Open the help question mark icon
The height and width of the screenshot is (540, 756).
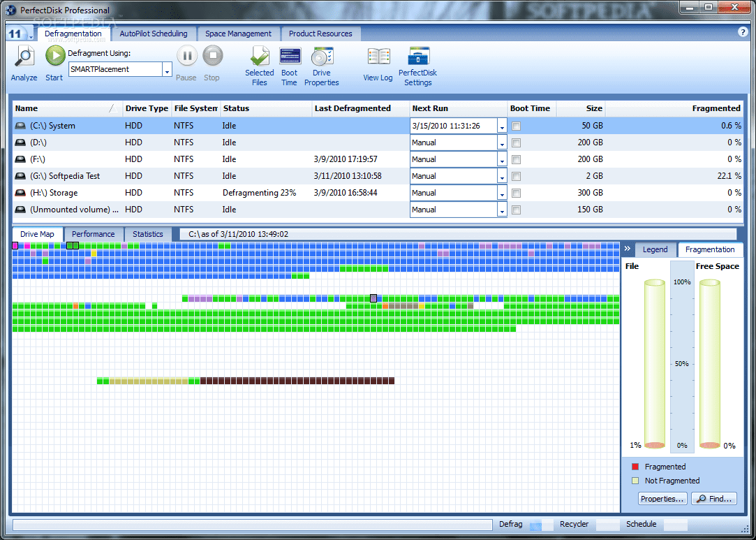[x=742, y=32]
